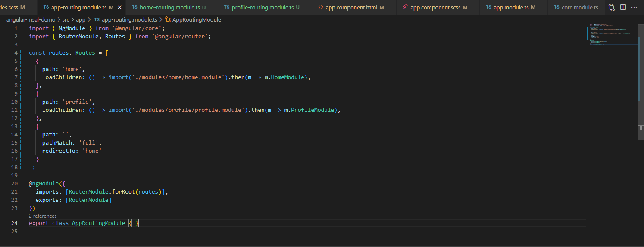Click the minimap code preview
Image resolution: width=644 pixels, height=247 pixels.
click(612, 34)
